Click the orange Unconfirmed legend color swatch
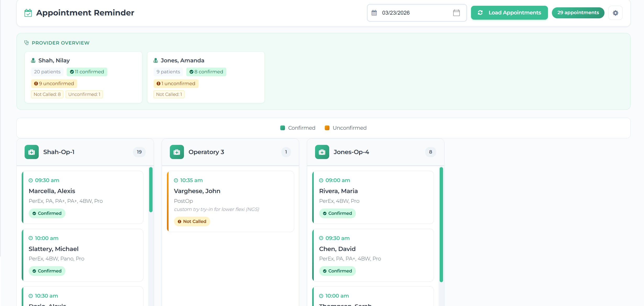 click(327, 128)
